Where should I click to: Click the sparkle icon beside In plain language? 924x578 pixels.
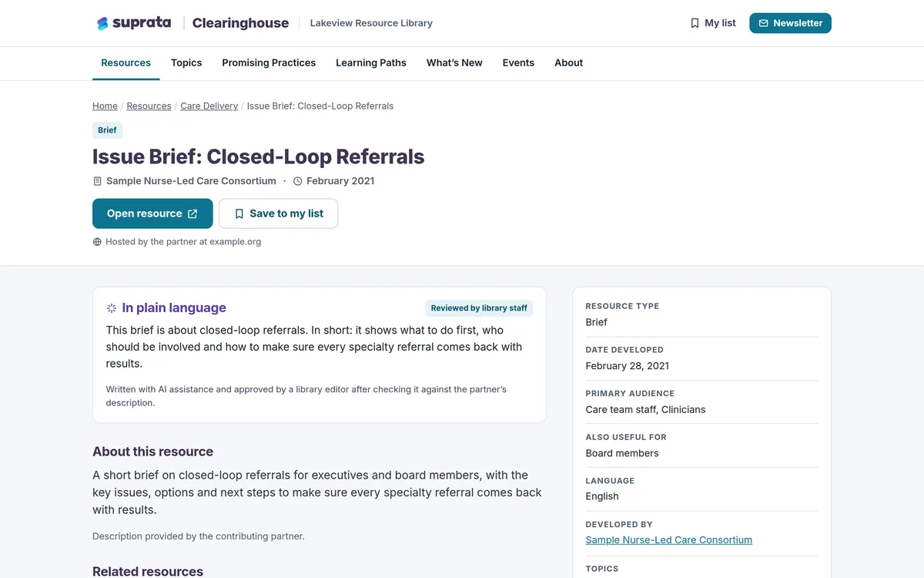tap(112, 308)
